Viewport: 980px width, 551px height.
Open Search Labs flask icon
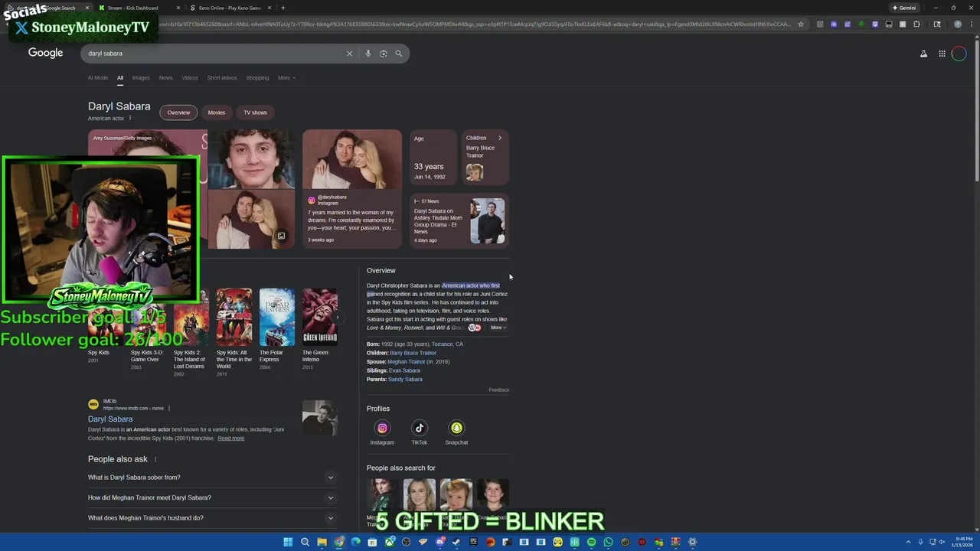tap(923, 54)
